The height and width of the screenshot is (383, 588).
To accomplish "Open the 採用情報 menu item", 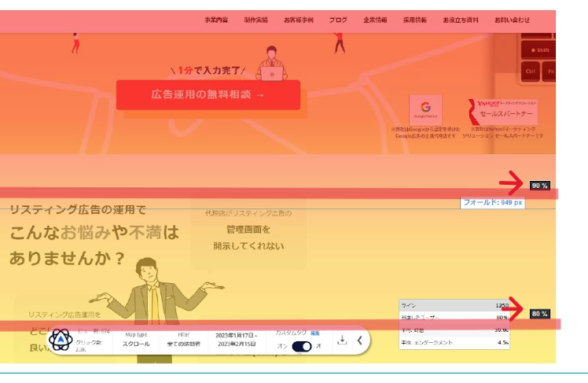I will tap(415, 20).
